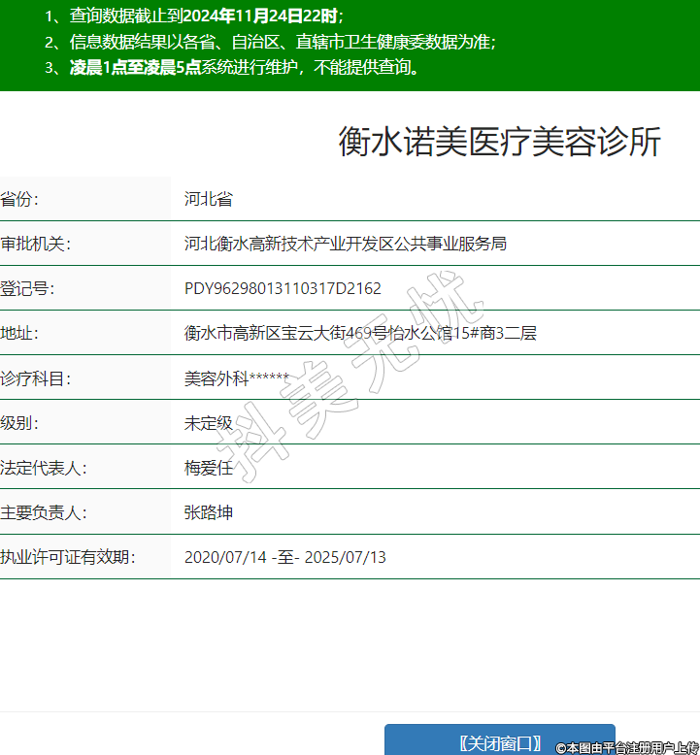The image size is (700, 755).
Task: Select the 省份 field label
Action: click(x=20, y=199)
